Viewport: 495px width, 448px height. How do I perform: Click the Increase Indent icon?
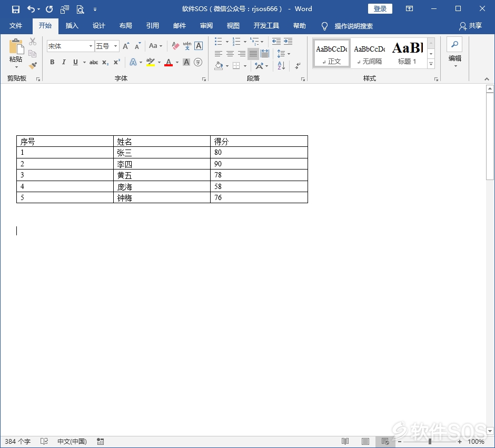(288, 42)
